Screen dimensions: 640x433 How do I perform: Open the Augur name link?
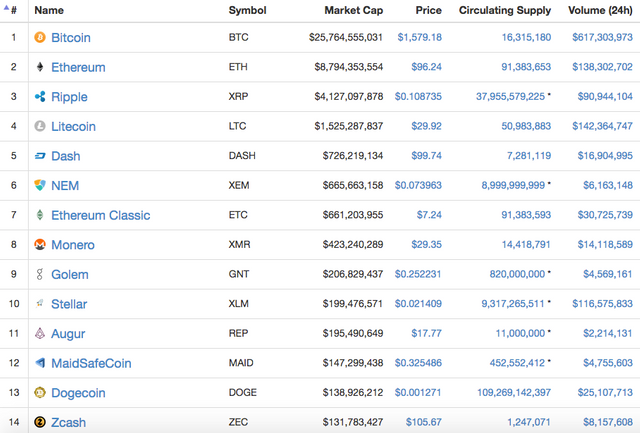(x=68, y=334)
